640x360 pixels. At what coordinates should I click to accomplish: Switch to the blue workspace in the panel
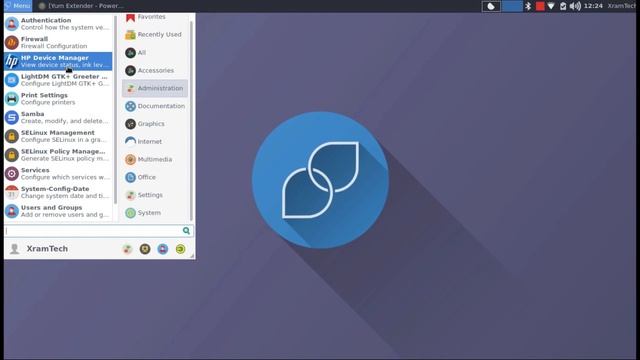(x=512, y=6)
